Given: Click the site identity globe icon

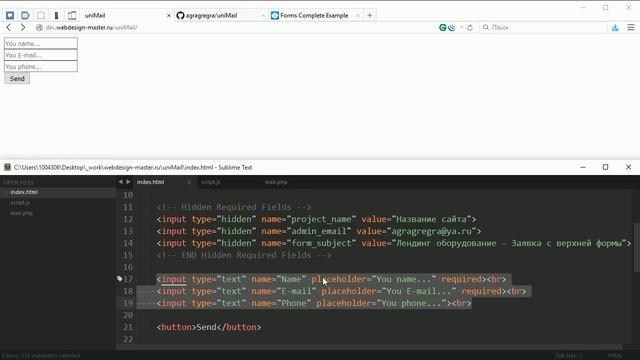Looking at the screenshot, I should click(39, 27).
